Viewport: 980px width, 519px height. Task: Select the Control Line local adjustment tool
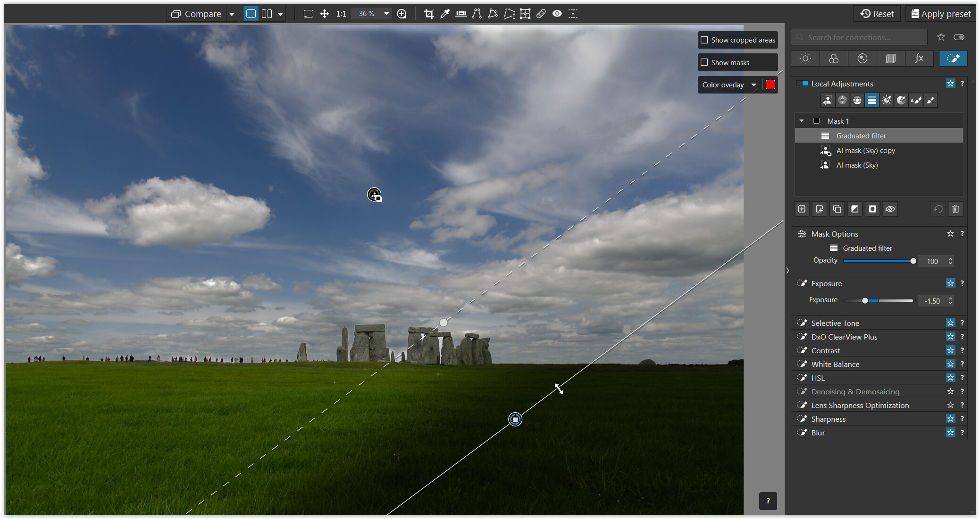click(857, 100)
